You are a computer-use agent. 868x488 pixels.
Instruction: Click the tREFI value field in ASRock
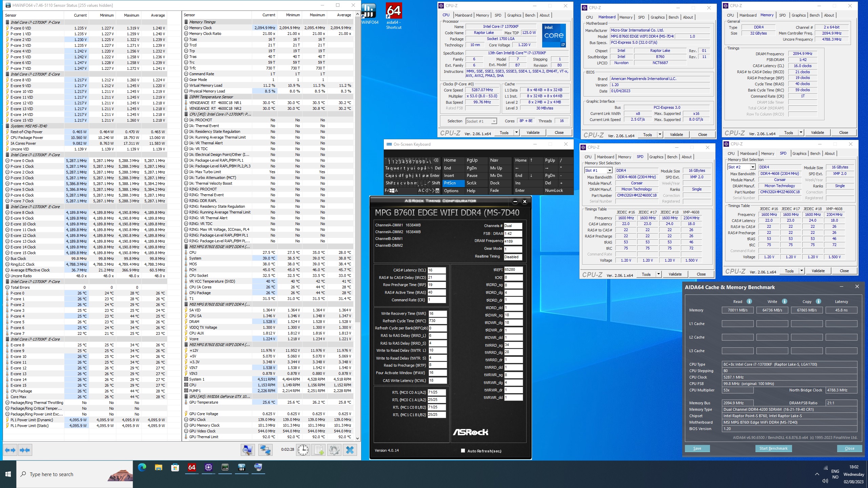click(x=513, y=270)
